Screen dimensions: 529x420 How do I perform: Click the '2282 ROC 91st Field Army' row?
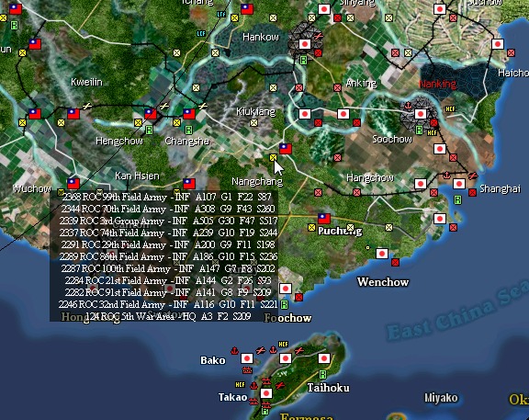tap(168, 292)
